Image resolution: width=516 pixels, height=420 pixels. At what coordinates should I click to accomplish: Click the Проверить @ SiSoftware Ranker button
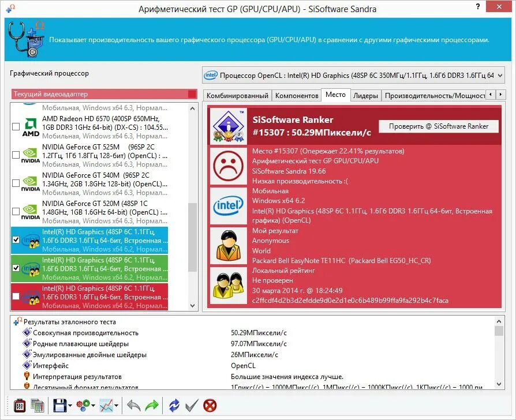tap(439, 126)
